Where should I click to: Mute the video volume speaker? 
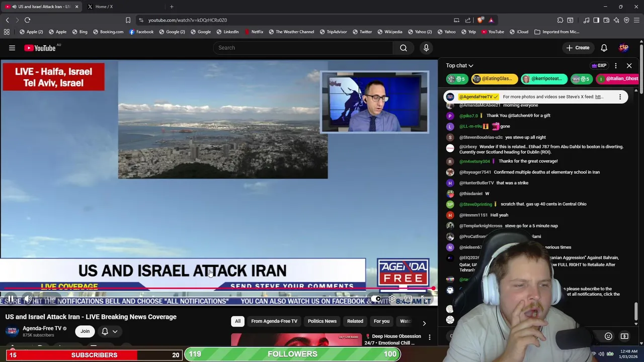(x=28, y=299)
